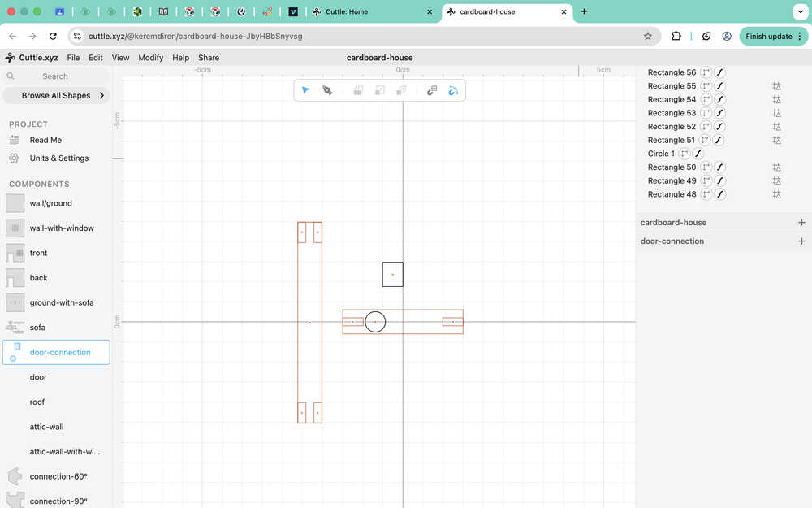Open the View menu
Image resolution: width=812 pixels, height=508 pixels.
click(x=120, y=58)
